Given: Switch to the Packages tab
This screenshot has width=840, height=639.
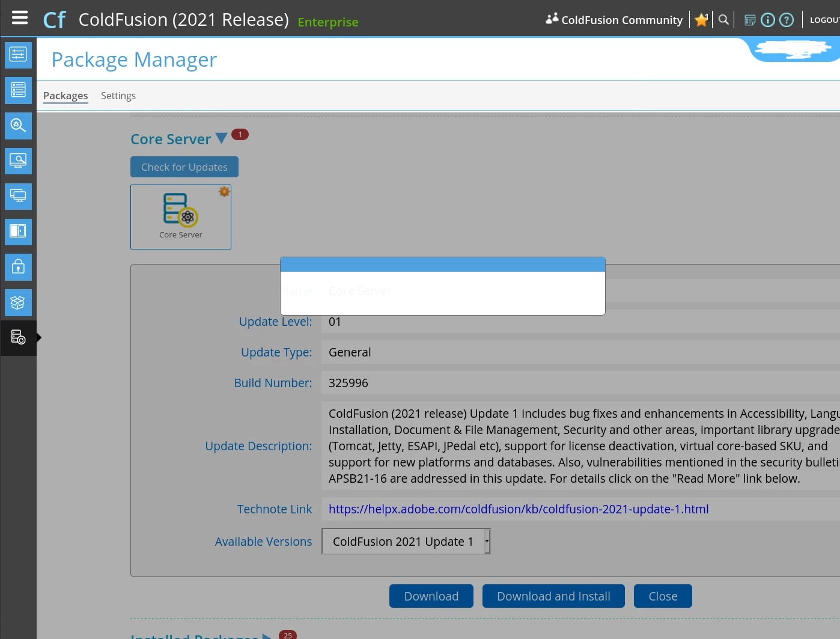Looking at the screenshot, I should [65, 96].
